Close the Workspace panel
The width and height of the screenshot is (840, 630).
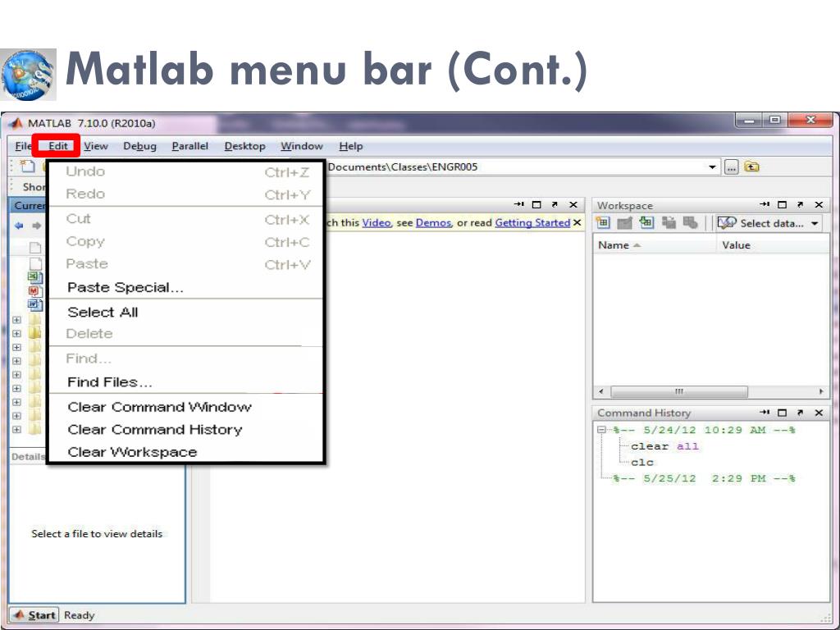819,204
